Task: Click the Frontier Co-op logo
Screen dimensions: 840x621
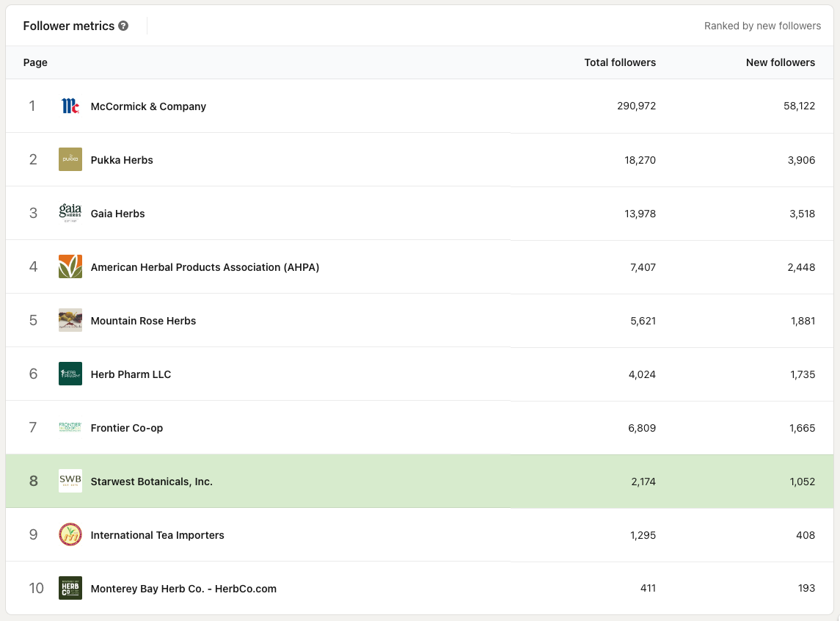Action: tap(70, 428)
